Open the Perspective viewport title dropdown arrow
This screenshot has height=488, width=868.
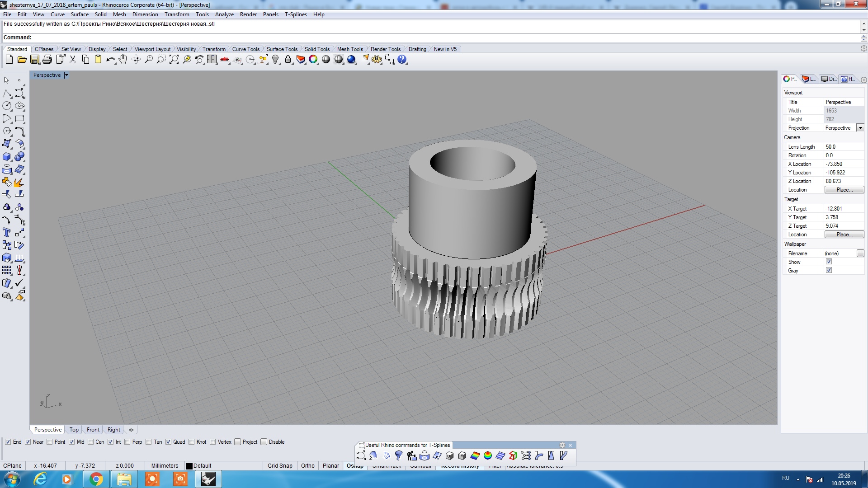(66, 75)
